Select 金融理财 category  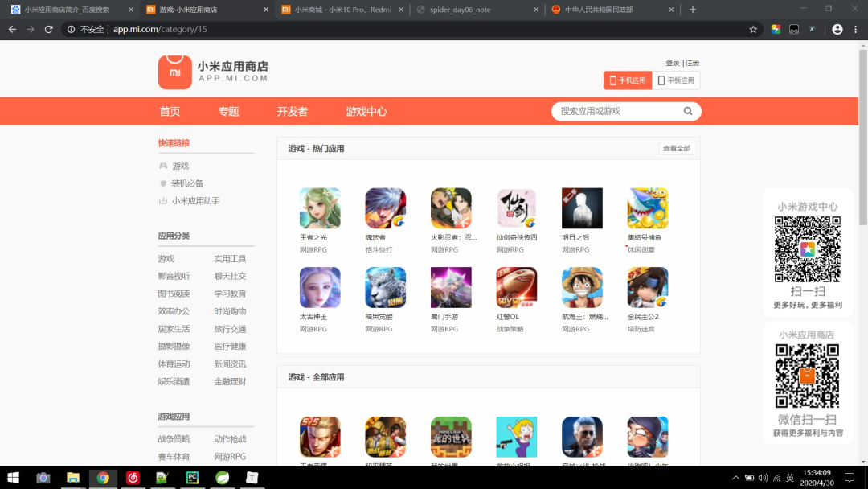[230, 381]
